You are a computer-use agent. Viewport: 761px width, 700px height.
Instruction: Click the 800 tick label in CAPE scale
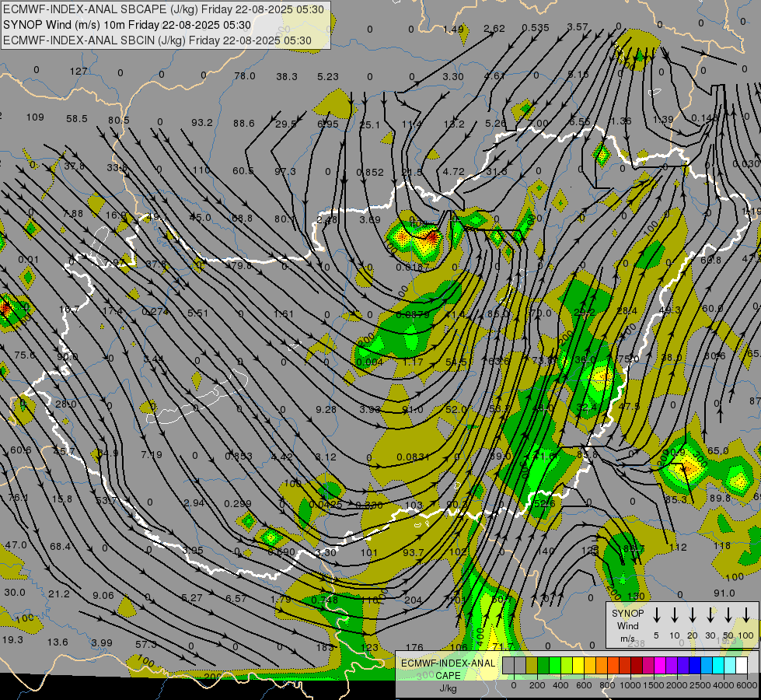point(607,685)
